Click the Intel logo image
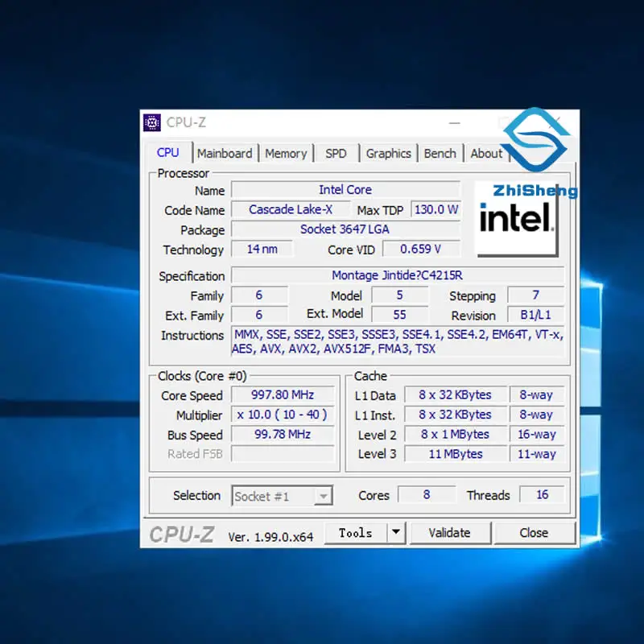This screenshot has height=644, width=644. 516,219
